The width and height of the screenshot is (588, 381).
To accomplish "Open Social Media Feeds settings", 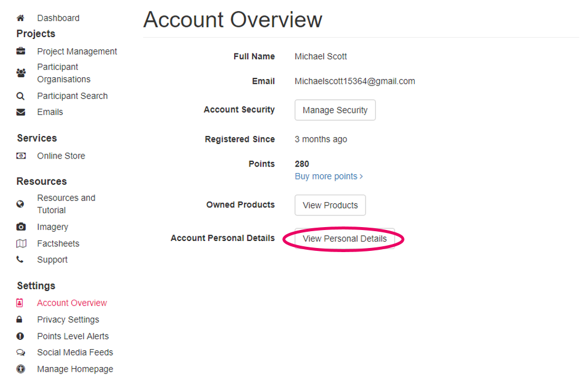I will (x=75, y=353).
